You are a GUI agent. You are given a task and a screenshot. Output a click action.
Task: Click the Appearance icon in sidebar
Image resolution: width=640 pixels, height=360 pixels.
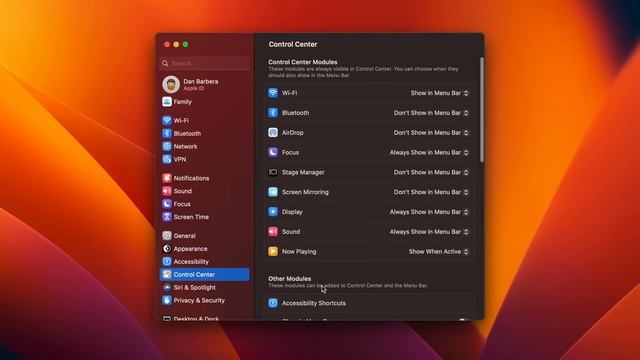pyautogui.click(x=167, y=249)
